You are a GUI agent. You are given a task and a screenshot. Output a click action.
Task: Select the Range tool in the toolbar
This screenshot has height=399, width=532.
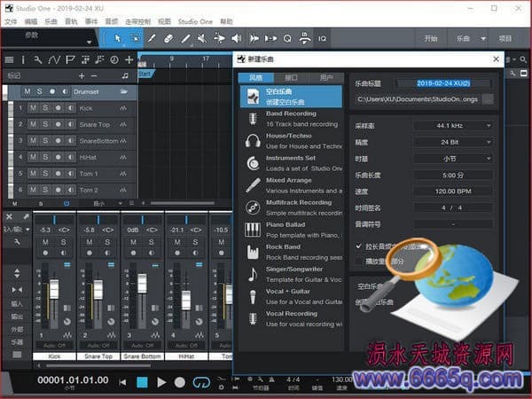pyautogui.click(x=135, y=38)
